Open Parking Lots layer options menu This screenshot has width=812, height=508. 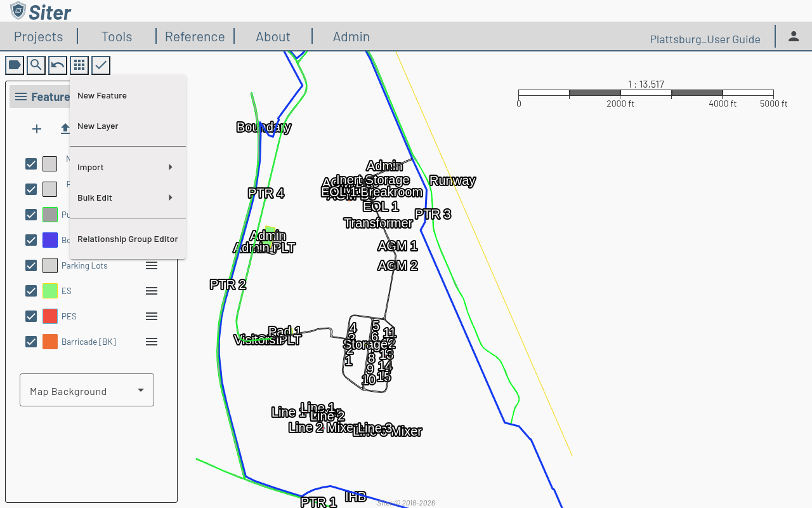[152, 265]
